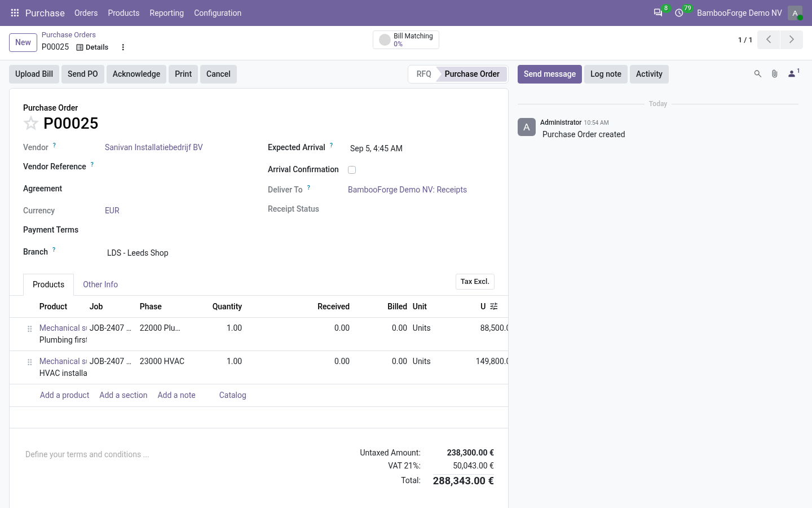812x508 pixels.
Task: Open the Bill Matching stat button
Action: 406,40
